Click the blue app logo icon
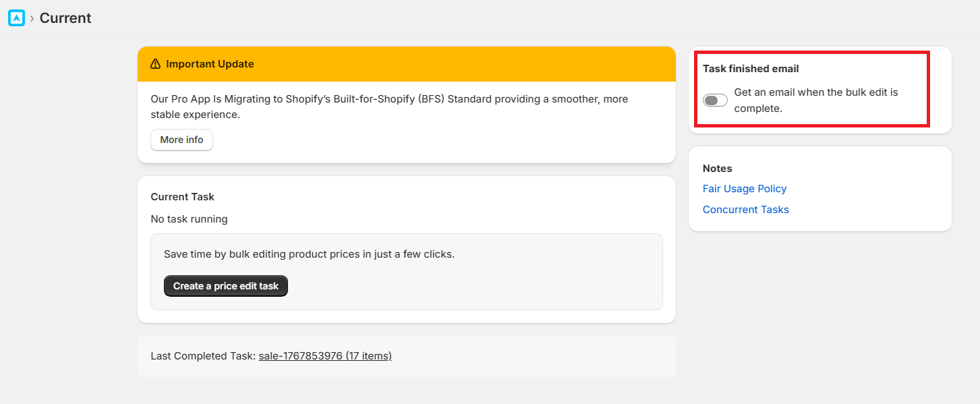 tap(16, 18)
